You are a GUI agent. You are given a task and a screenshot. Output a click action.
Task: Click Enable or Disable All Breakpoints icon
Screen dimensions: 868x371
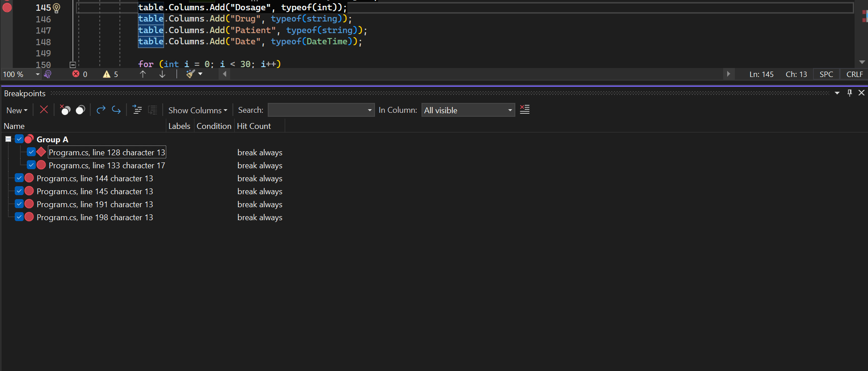[x=80, y=110]
